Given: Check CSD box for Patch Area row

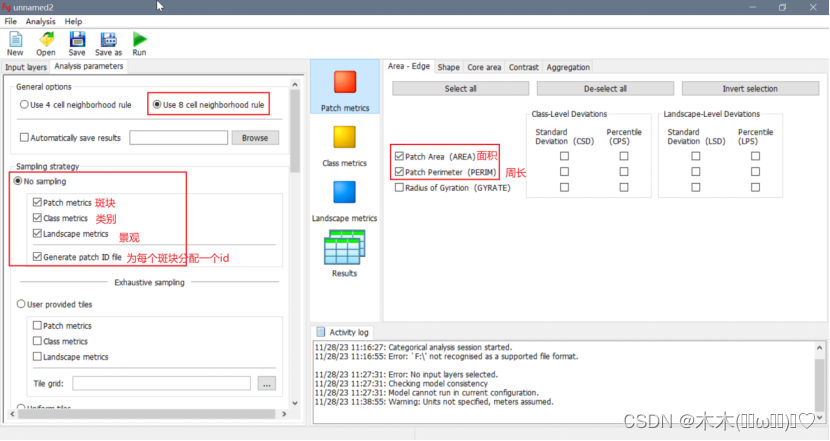Looking at the screenshot, I should point(564,156).
